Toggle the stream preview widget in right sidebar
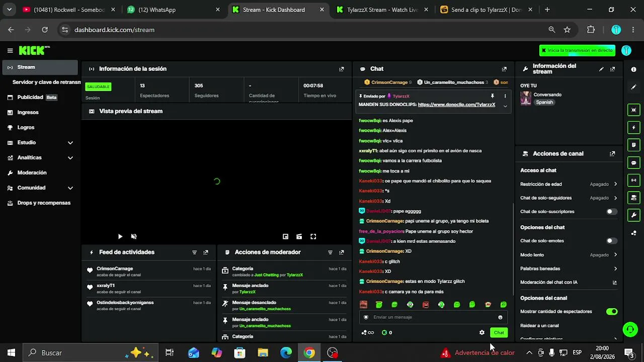644x362 pixels. [x=633, y=110]
